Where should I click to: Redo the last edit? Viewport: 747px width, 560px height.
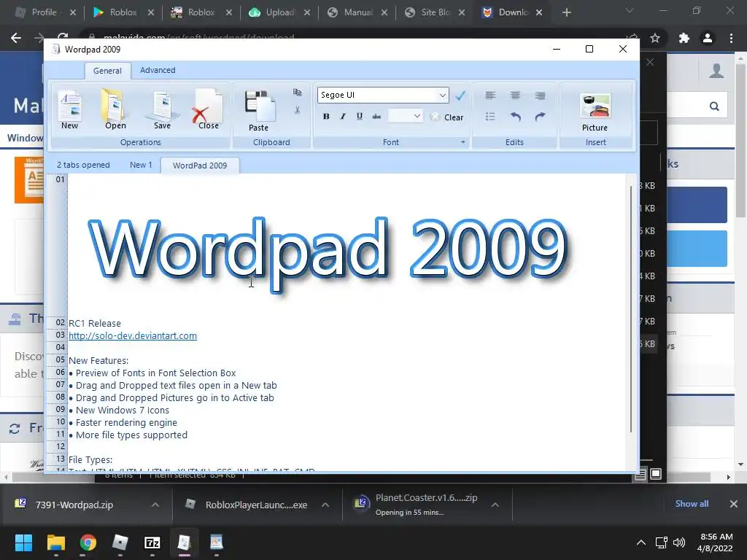540,117
